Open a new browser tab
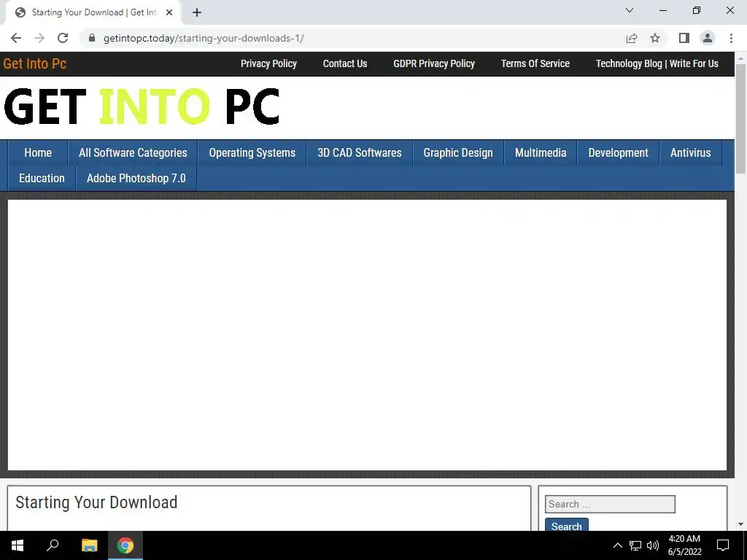Screen dimensions: 747x560 (197, 13)
